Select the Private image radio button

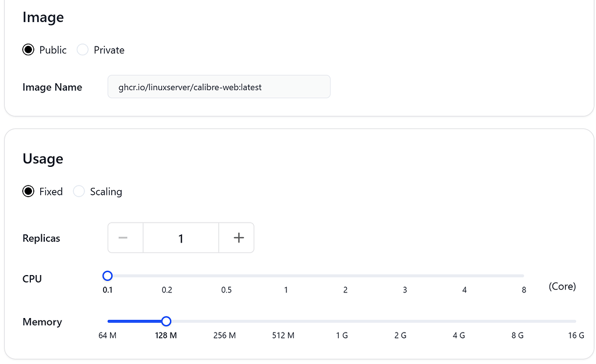[x=83, y=50]
